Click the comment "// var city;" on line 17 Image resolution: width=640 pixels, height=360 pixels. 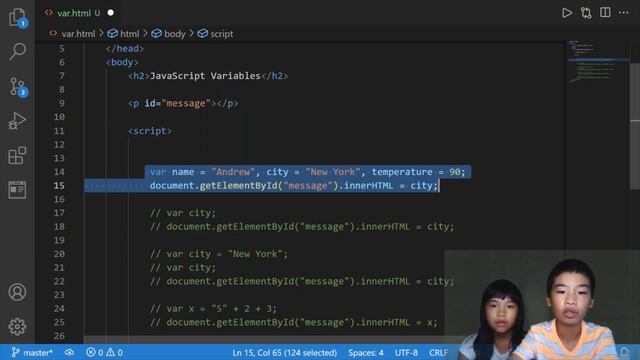183,213
